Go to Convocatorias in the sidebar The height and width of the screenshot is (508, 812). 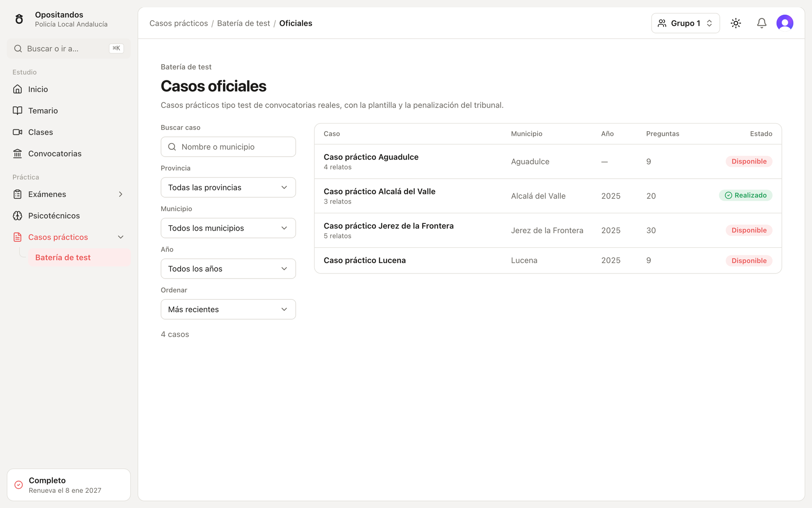click(x=69, y=154)
